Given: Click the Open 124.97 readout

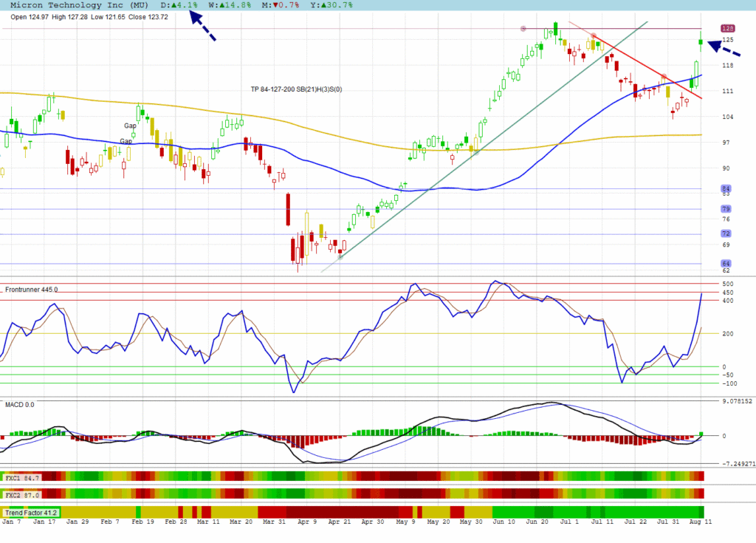Looking at the screenshot, I should click(30, 17).
